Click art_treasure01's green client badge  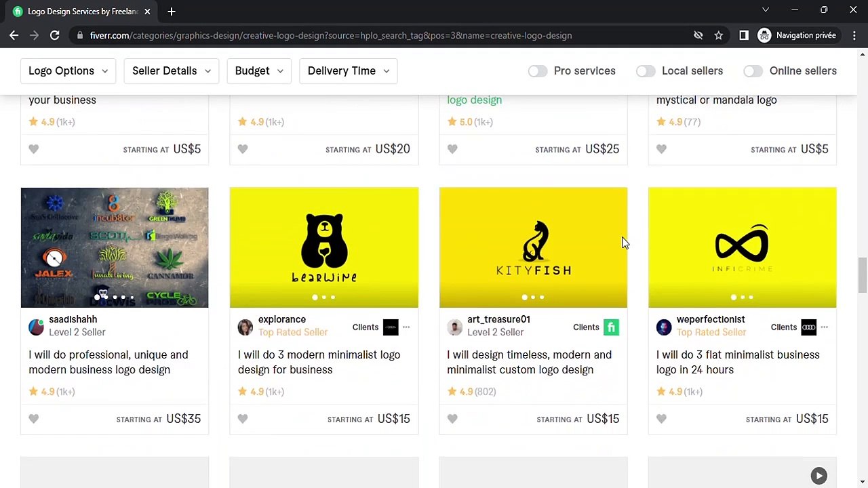point(611,327)
